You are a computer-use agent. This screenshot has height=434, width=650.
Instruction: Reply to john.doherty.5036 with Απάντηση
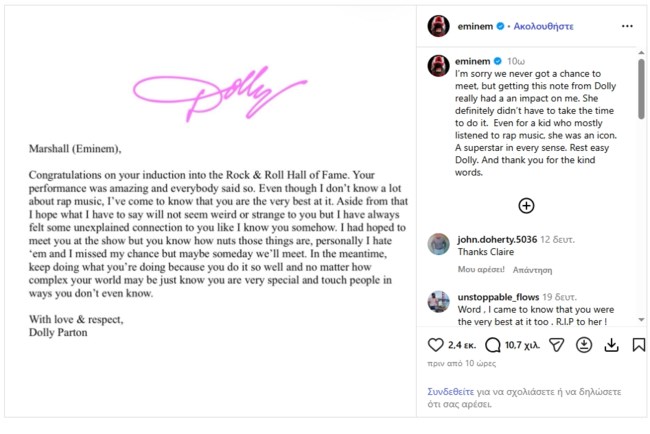coord(532,270)
